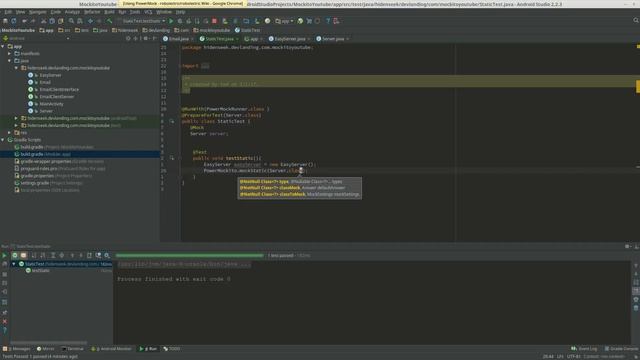Expand the collapsed import block in the editor
The width and height of the screenshot is (640, 360).
pyautogui.click(x=205, y=66)
